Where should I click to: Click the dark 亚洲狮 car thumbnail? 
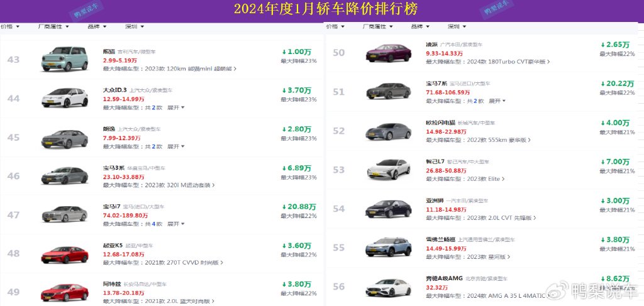[x=389, y=209]
